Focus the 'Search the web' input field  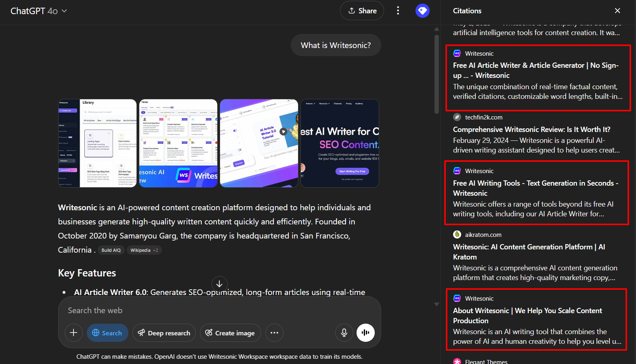(220, 310)
